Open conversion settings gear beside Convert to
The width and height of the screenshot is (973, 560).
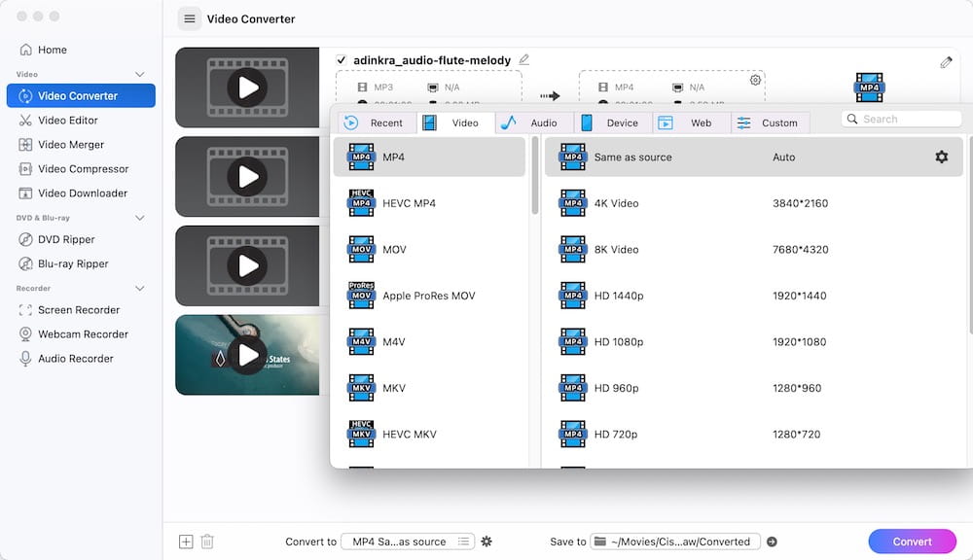point(486,542)
